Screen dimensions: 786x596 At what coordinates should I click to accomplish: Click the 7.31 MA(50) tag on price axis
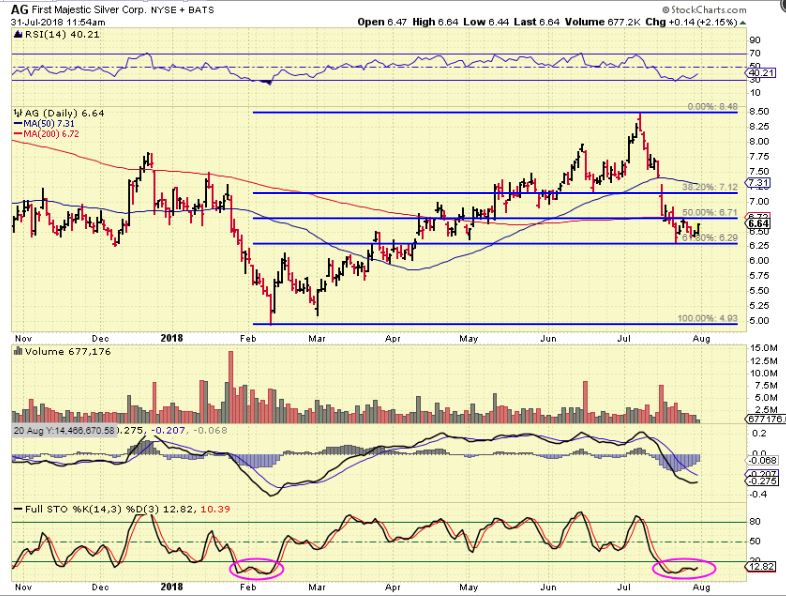pyautogui.click(x=758, y=183)
